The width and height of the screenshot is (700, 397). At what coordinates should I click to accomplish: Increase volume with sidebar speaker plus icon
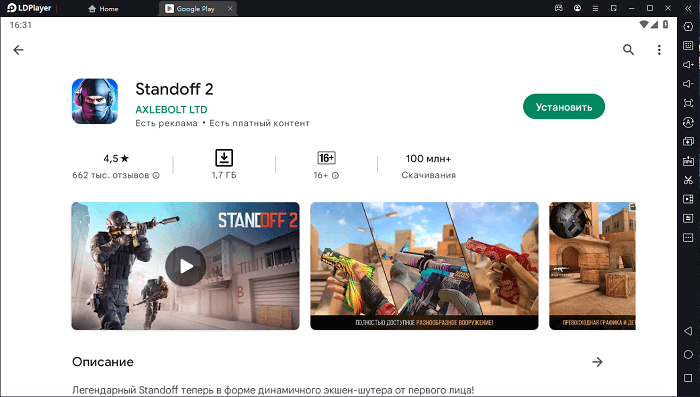(x=688, y=65)
